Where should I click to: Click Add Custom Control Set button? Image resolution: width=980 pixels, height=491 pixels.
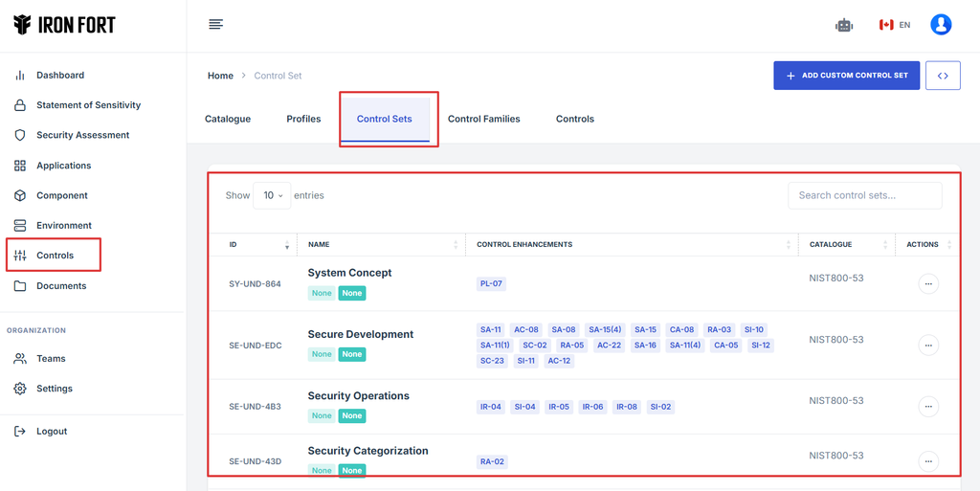point(846,76)
